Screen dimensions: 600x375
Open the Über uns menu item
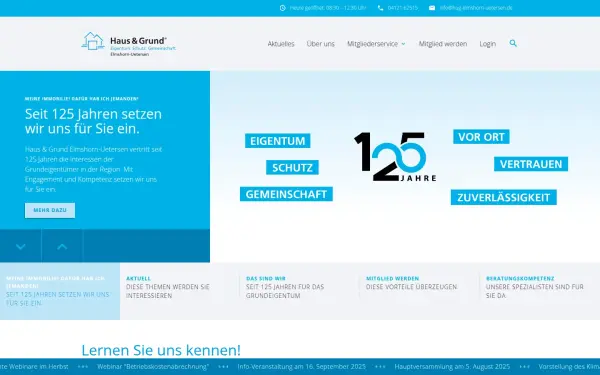click(321, 44)
